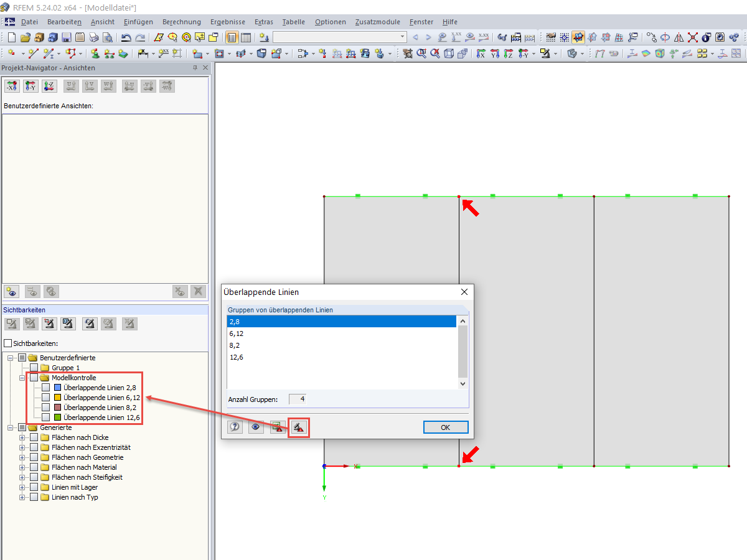Click the groups list vertical scrollbar

pyautogui.click(x=463, y=352)
